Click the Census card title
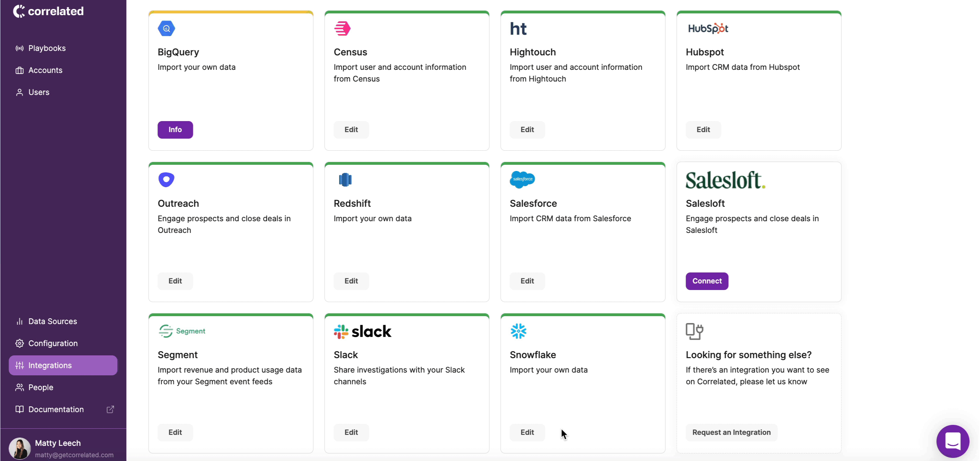 (350, 52)
